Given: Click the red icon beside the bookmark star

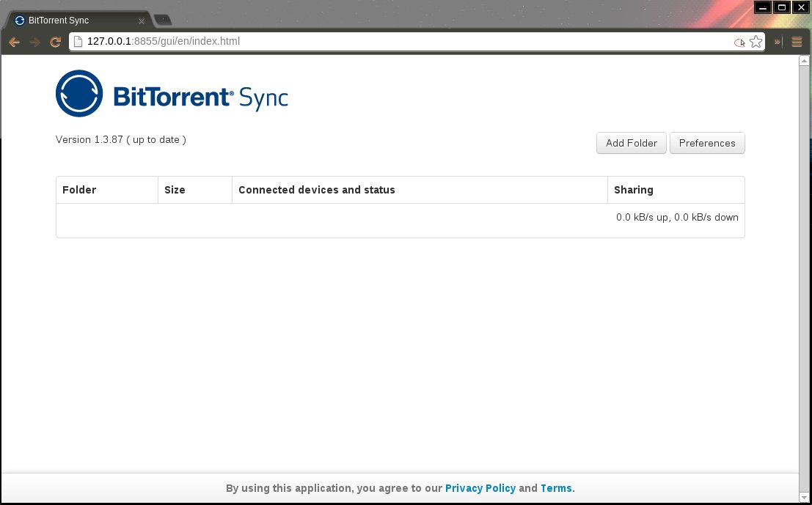Looking at the screenshot, I should click(739, 43).
